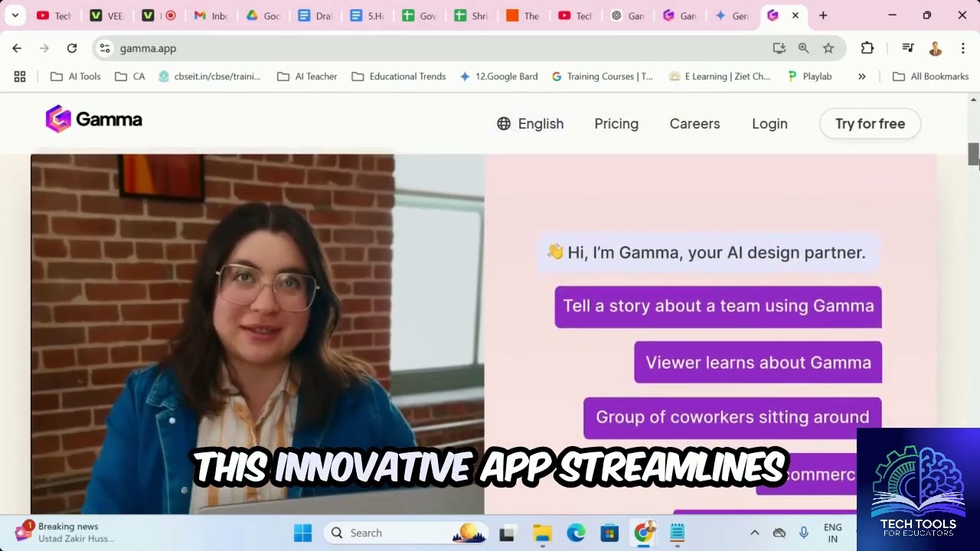Open the cbseit.in bookmark
Viewport: 980px width, 551px height.
[x=210, y=77]
